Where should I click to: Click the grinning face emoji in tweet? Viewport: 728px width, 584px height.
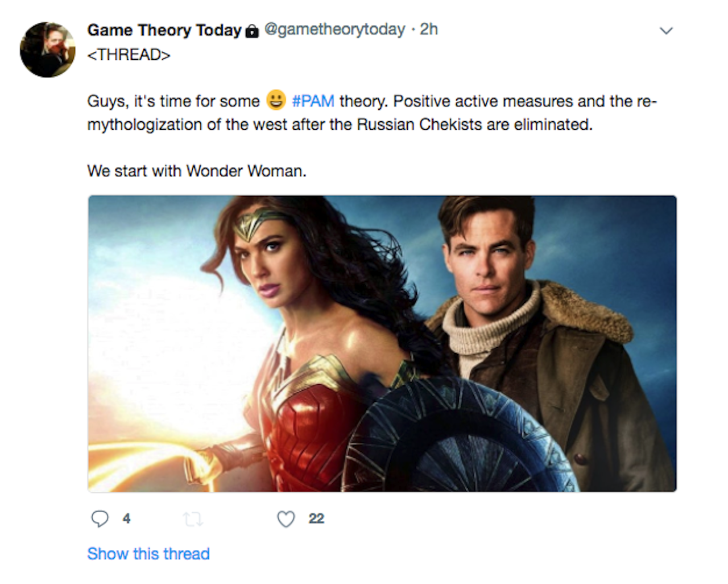click(276, 100)
